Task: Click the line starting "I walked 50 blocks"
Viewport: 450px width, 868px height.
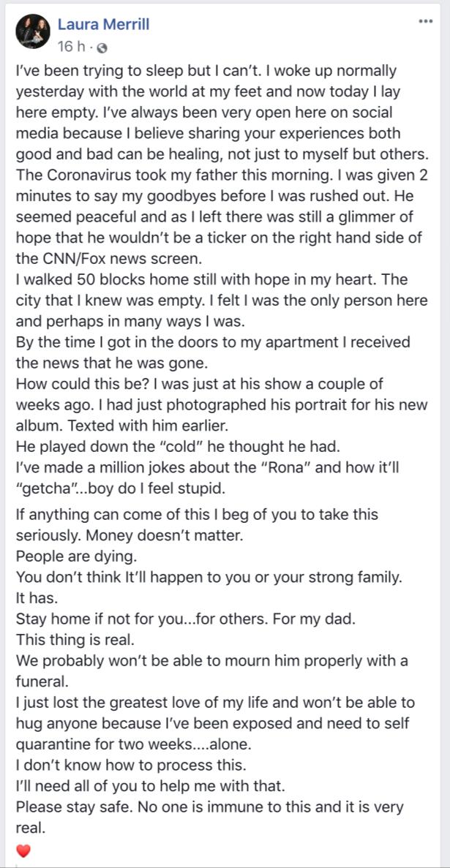Action: [211, 279]
